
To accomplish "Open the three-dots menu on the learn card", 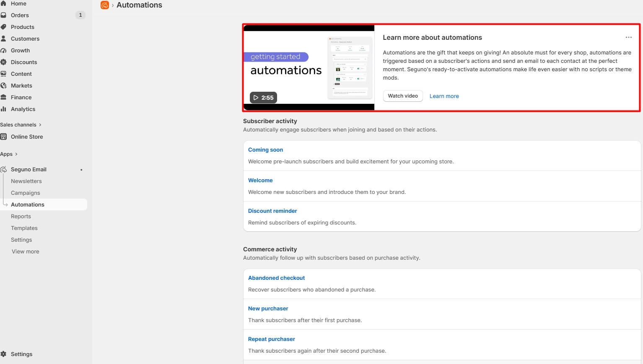I will click(x=628, y=37).
